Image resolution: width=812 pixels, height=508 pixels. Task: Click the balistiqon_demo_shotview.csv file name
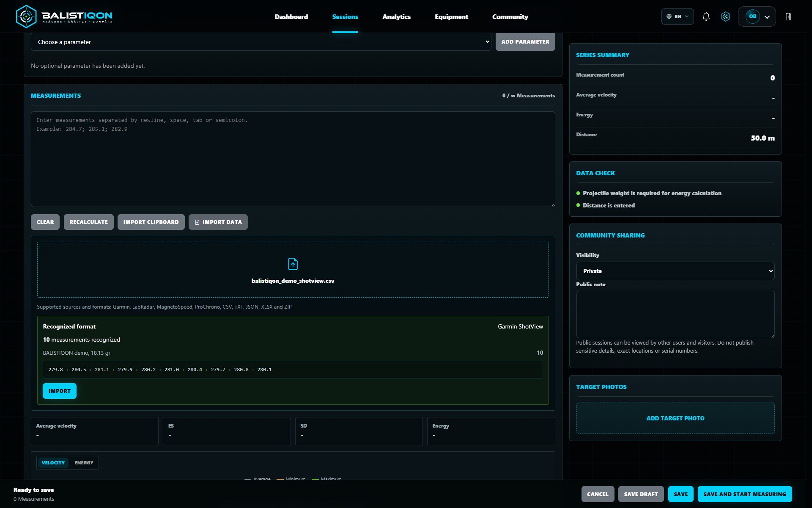coord(293,281)
